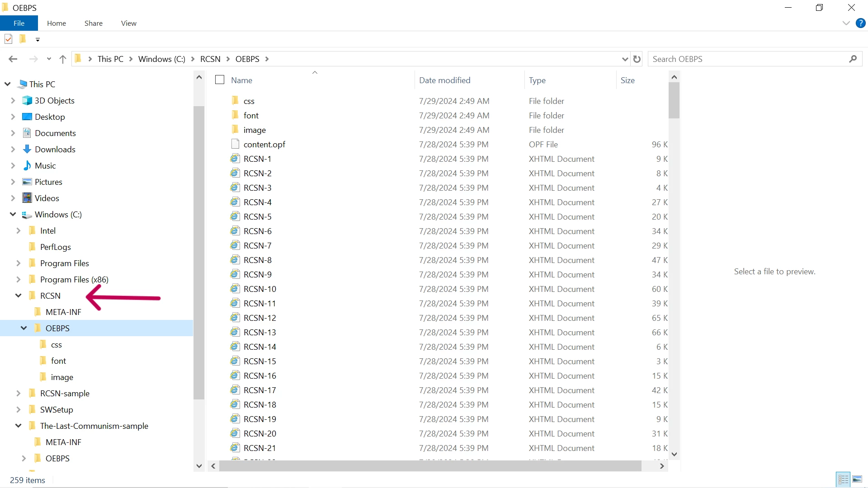Viewport: 868px width, 488px height.
Task: Open the address bar history dropdown
Action: pyautogui.click(x=625, y=59)
